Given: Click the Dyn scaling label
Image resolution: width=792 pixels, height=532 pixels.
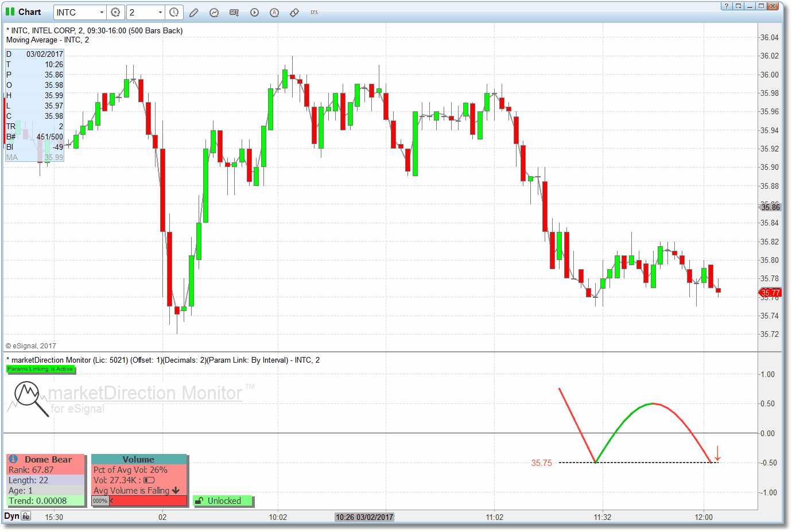Looking at the screenshot, I should [x=11, y=516].
